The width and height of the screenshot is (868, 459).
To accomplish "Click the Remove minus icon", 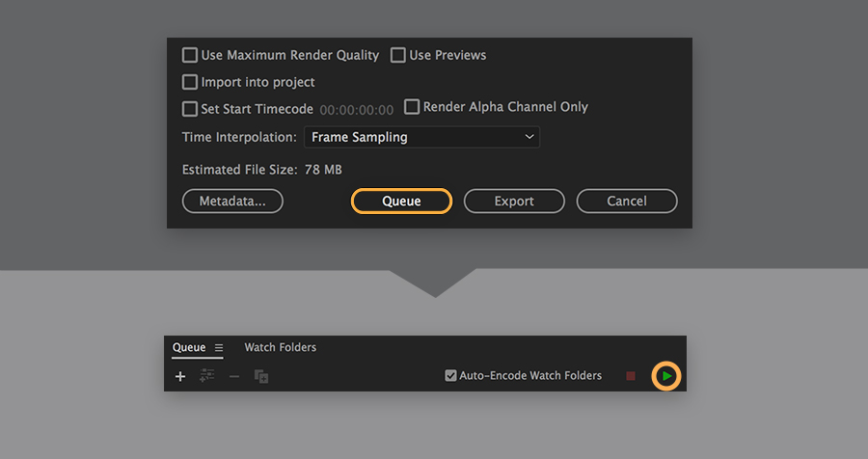I will pyautogui.click(x=234, y=376).
